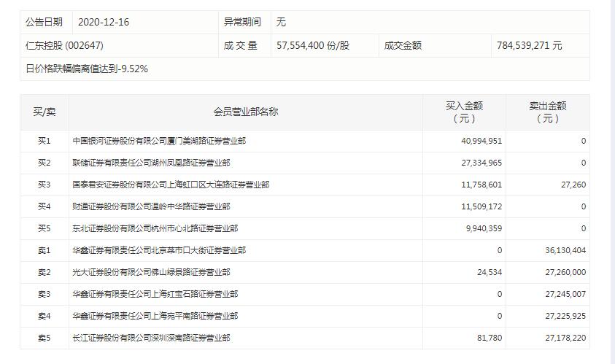Viewport: 615px width, 364px height.
Task: Click the 买入金额 column header
Action: (464, 112)
